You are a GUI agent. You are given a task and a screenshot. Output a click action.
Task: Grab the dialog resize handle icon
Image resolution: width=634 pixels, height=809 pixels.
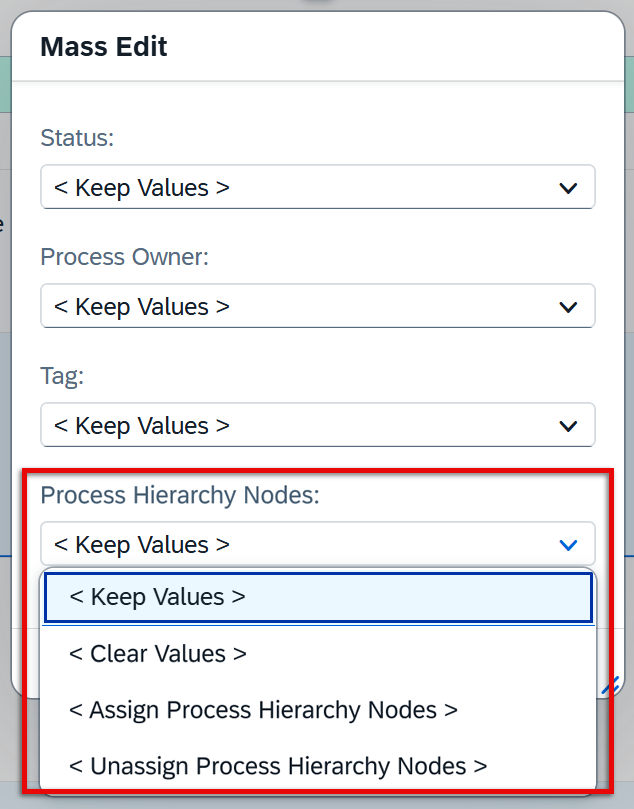point(610,685)
